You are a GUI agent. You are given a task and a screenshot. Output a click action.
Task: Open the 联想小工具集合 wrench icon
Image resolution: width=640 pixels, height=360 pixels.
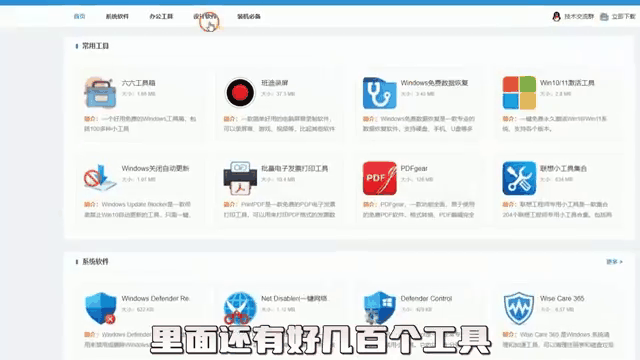tap(519, 178)
